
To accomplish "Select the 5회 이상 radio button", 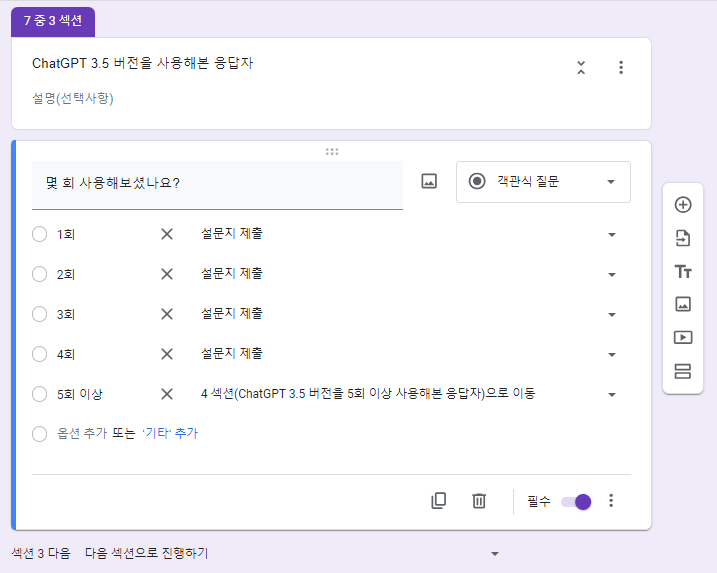I will 39,394.
